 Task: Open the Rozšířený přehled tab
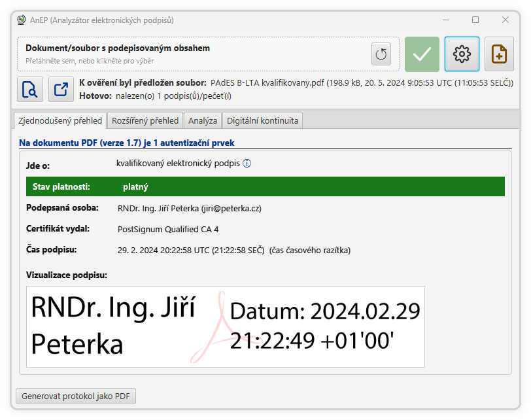point(145,121)
